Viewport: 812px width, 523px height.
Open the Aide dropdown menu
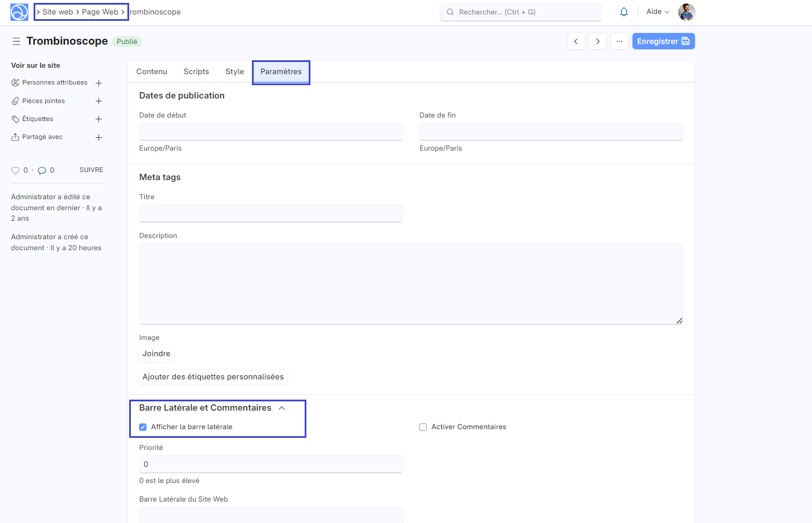[x=657, y=12]
